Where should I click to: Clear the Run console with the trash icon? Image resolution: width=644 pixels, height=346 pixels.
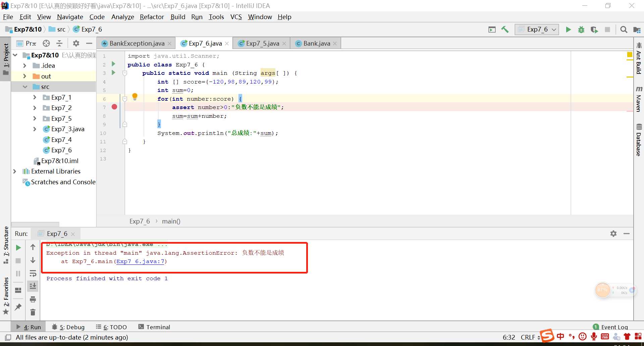tap(33, 312)
